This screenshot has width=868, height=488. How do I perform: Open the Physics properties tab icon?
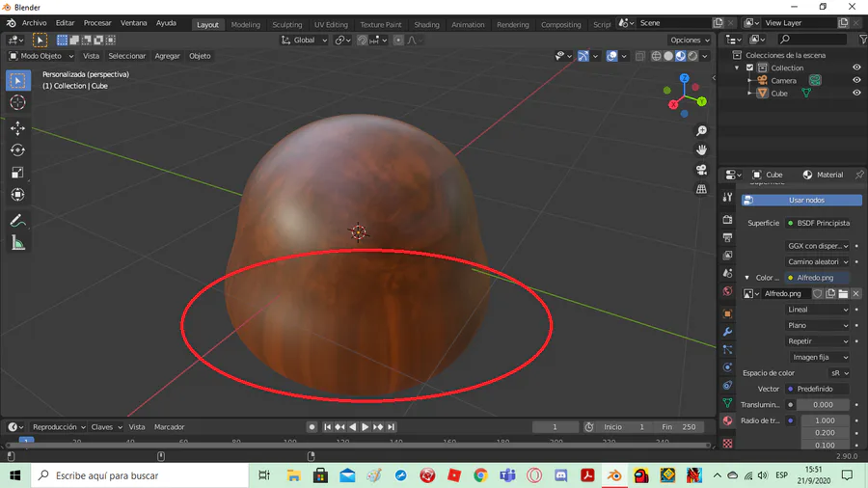point(728,366)
